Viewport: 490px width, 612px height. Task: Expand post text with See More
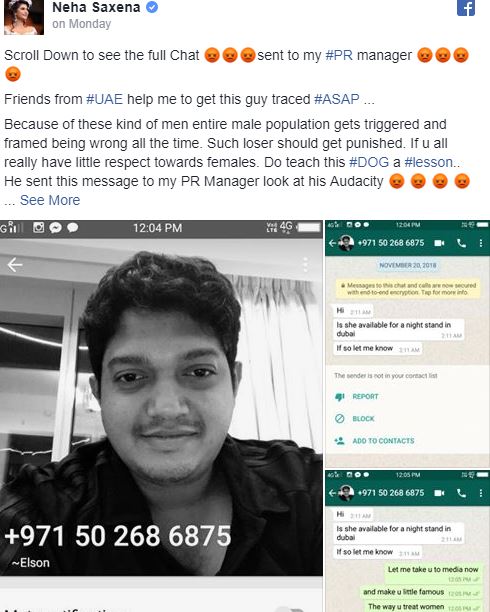[x=50, y=200]
